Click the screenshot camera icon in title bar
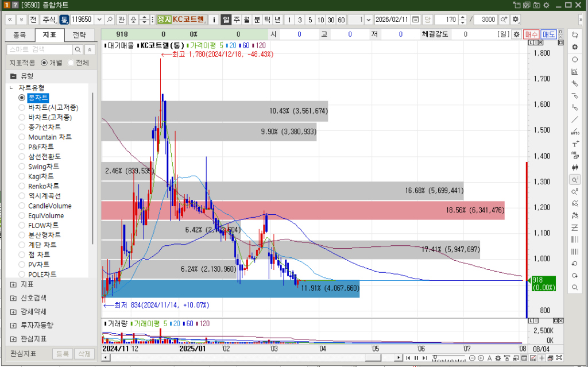 pos(537,5)
